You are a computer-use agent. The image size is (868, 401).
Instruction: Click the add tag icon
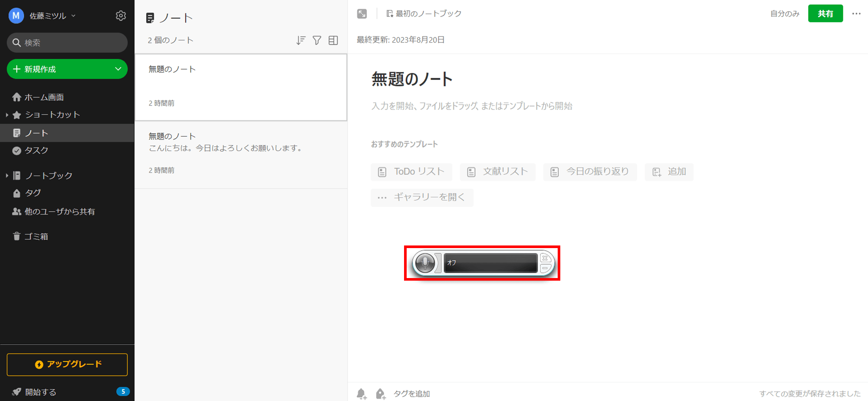(x=381, y=394)
